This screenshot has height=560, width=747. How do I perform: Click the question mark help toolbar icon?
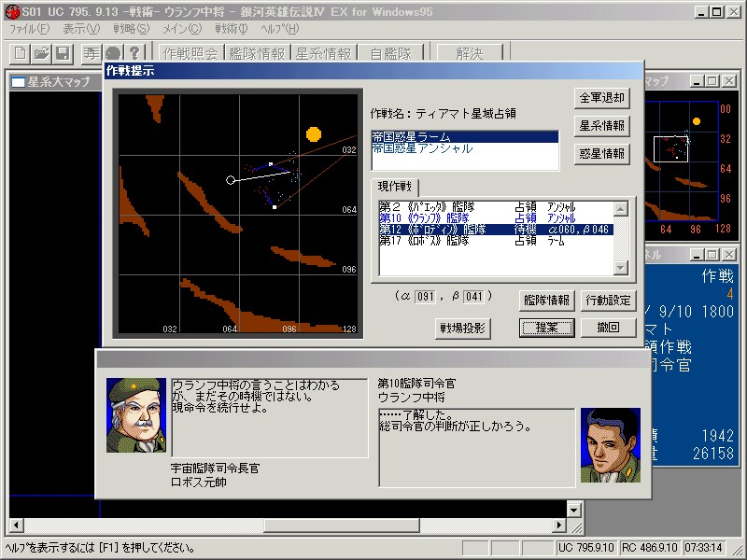(134, 53)
